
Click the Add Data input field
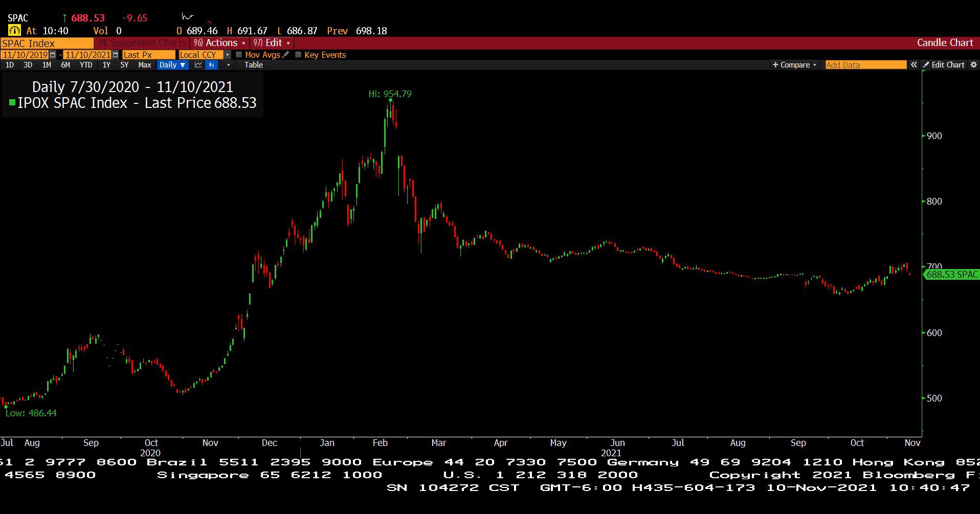pos(866,65)
